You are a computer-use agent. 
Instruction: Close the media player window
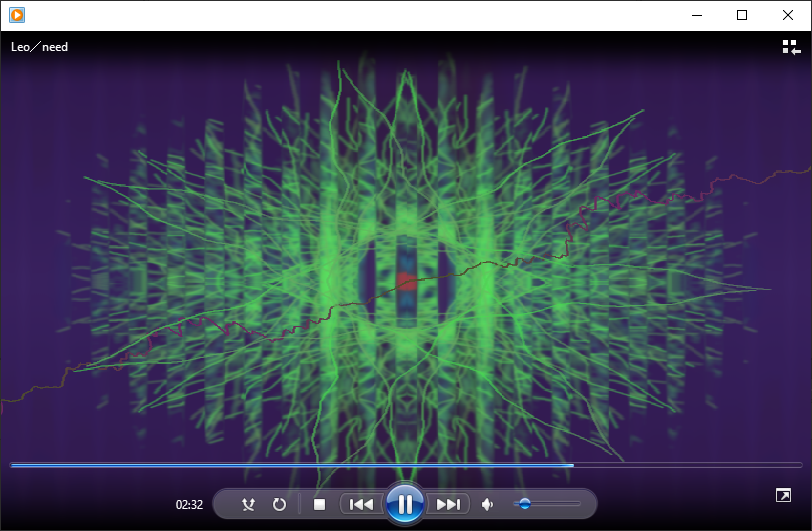pyautogui.click(x=788, y=15)
